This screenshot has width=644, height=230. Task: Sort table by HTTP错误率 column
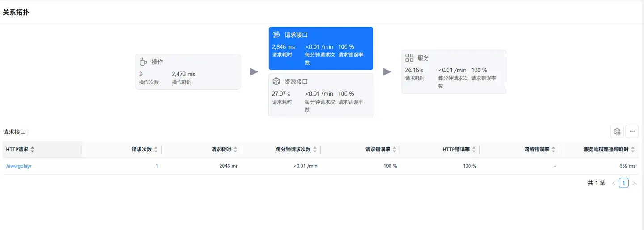[474, 150]
